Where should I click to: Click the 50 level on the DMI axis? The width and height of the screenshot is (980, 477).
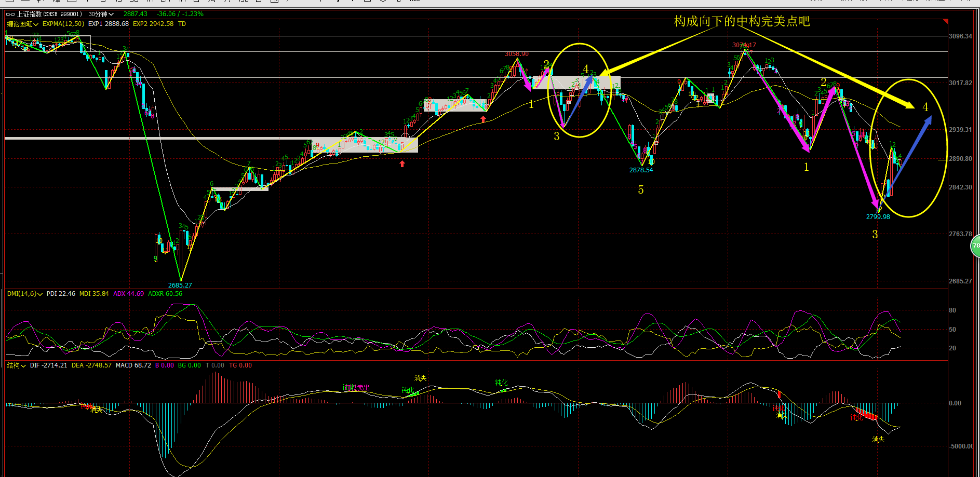tap(952, 330)
